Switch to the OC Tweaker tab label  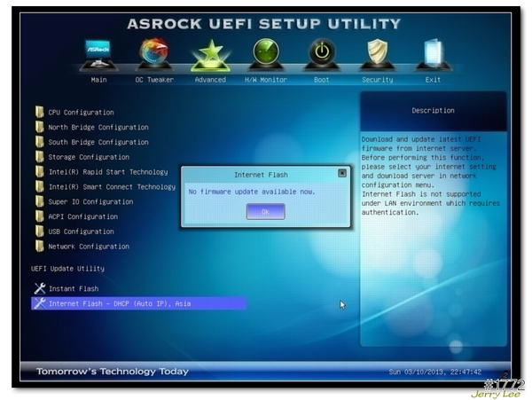pyautogui.click(x=154, y=80)
